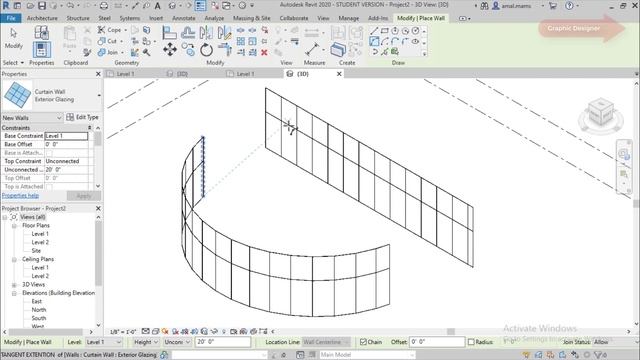Open the Select panel dropdown

(x=13, y=63)
